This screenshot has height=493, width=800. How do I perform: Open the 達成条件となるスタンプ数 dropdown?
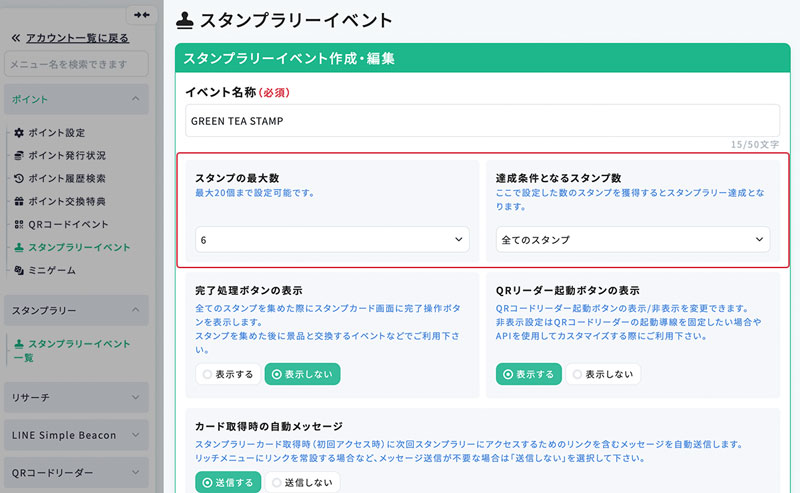(x=632, y=240)
